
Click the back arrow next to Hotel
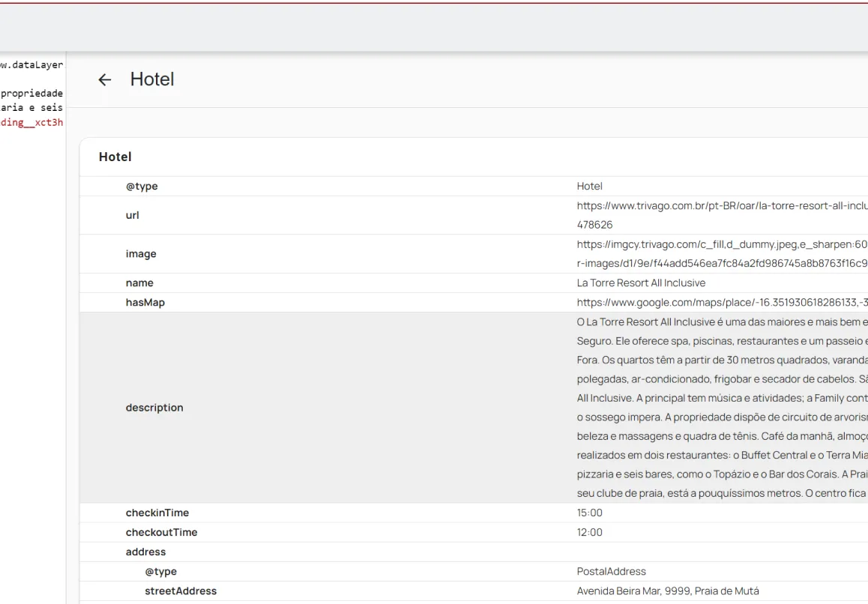[x=105, y=79]
